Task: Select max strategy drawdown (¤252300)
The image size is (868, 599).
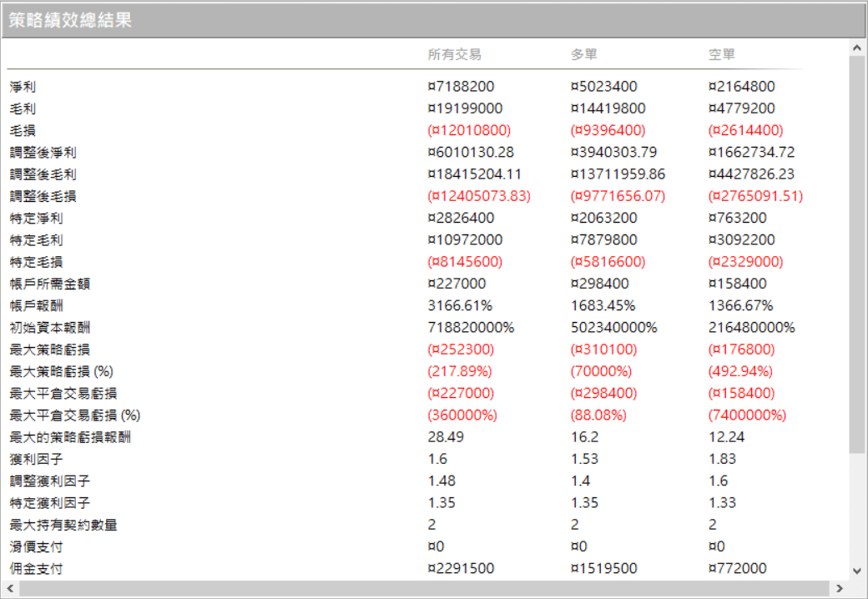Action: pyautogui.click(x=461, y=350)
